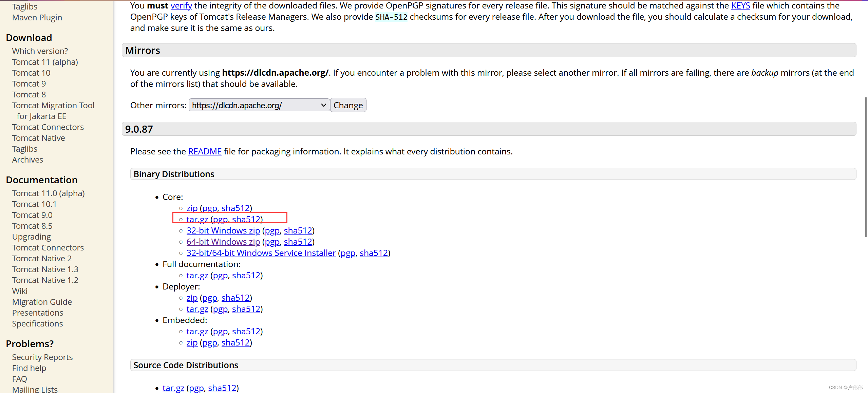This screenshot has width=868, height=393.
Task: Open Security Reports link
Action: pyautogui.click(x=42, y=357)
